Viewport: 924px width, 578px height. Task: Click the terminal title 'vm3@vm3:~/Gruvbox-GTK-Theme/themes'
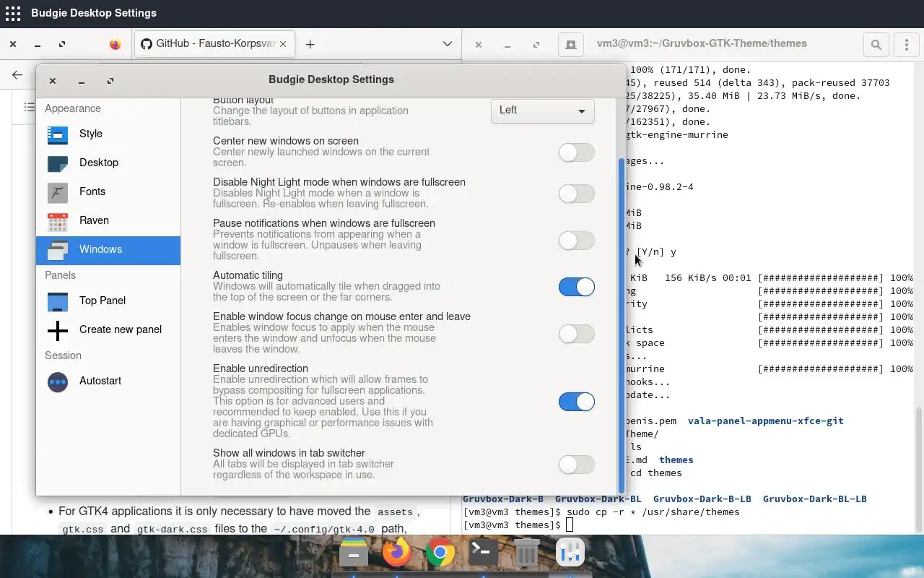pos(702,43)
